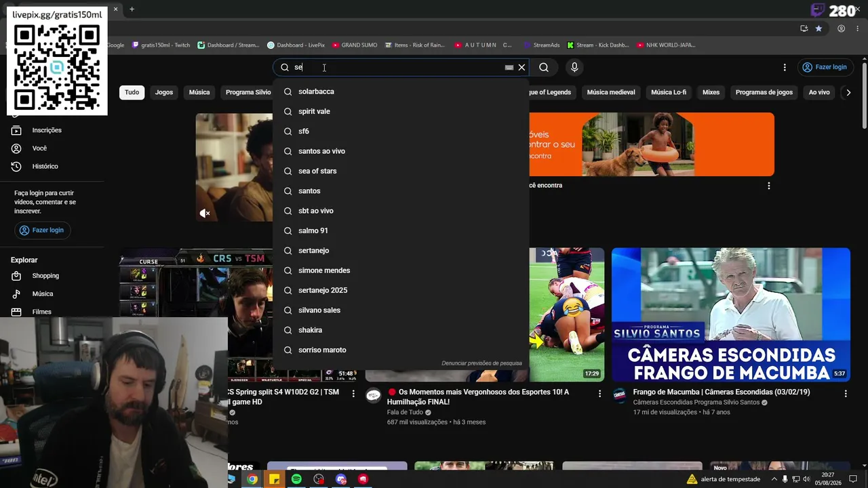Screen dimensions: 868x488
Task: Open 'NHK WORLD-JAPA...' bookmark
Action: [x=666, y=45]
